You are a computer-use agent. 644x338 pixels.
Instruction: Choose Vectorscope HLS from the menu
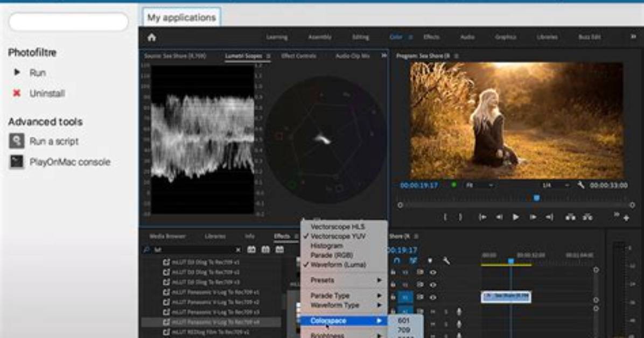pyautogui.click(x=344, y=227)
